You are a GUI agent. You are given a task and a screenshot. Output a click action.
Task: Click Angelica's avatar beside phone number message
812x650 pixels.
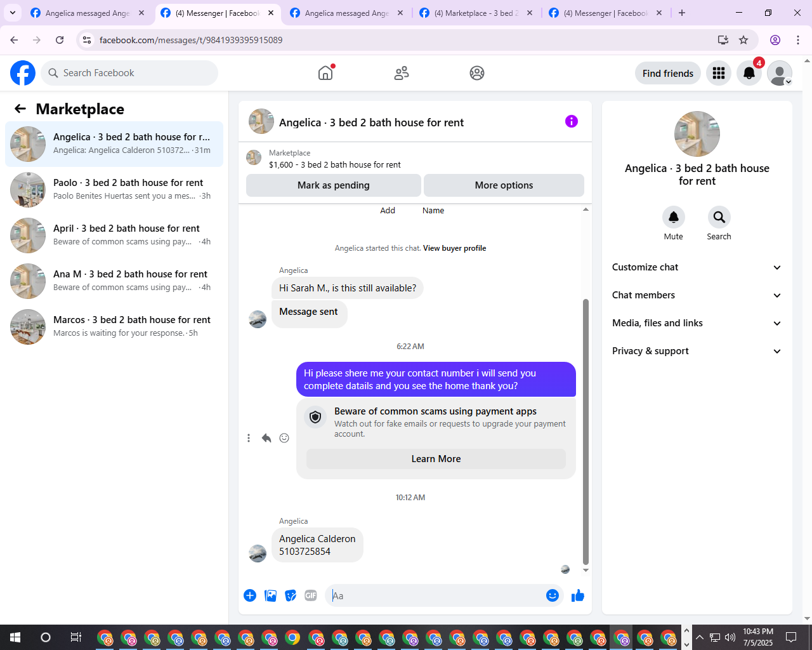(x=258, y=554)
